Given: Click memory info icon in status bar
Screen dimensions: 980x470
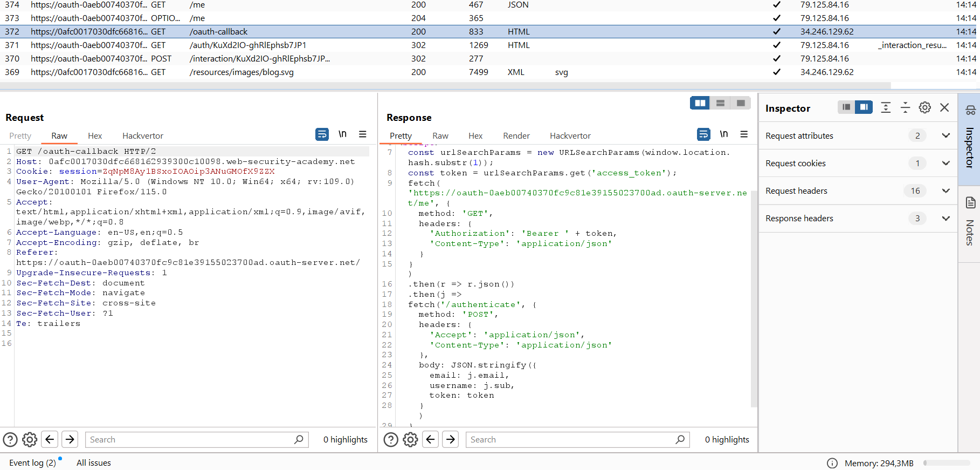Looking at the screenshot, I should (x=832, y=463).
